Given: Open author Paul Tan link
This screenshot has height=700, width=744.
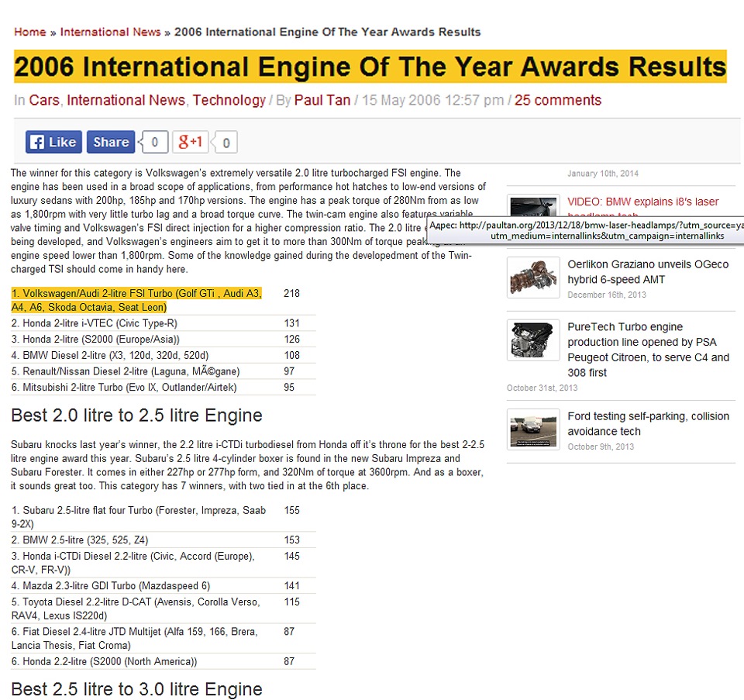Looking at the screenshot, I should [x=322, y=100].
